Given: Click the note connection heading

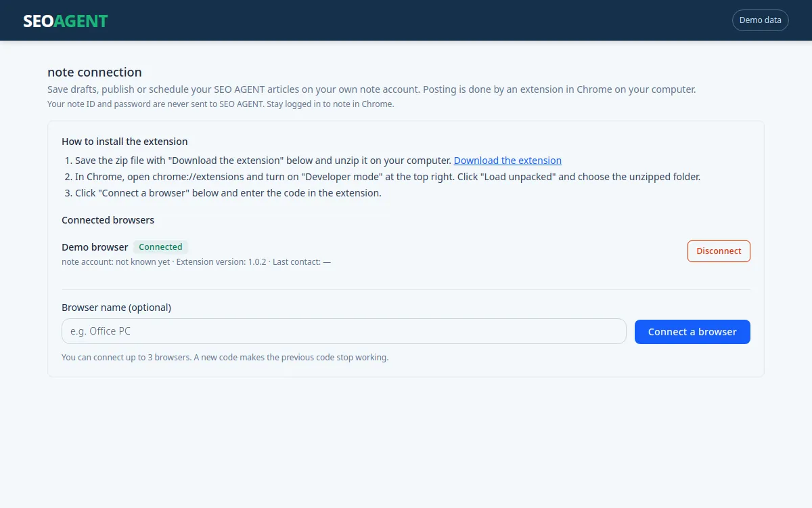Looking at the screenshot, I should [95, 72].
